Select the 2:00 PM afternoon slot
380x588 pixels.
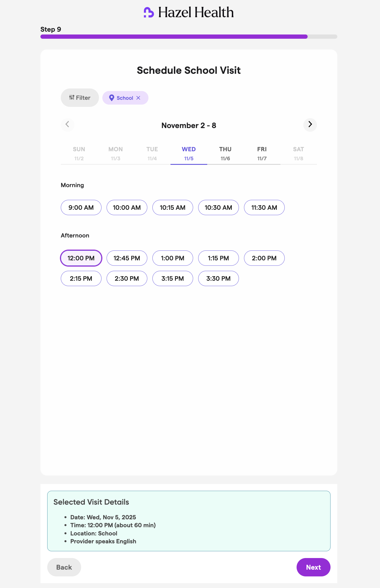pos(264,258)
